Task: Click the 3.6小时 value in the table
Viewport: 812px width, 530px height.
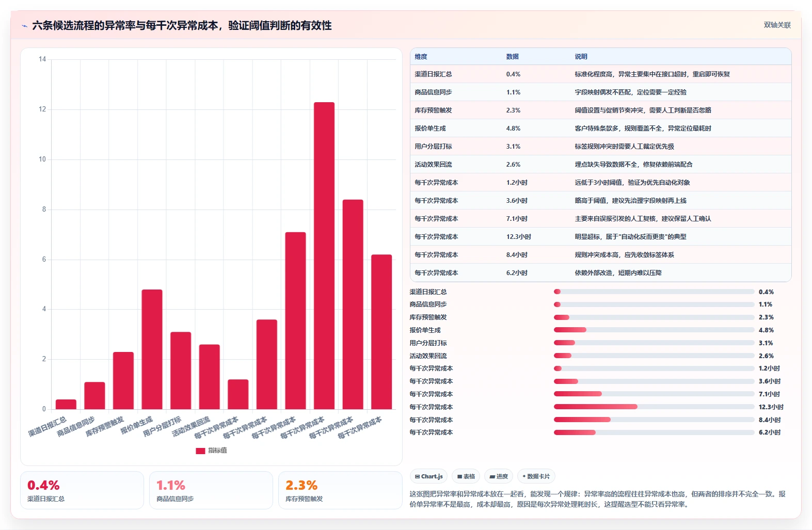Action: (x=517, y=201)
